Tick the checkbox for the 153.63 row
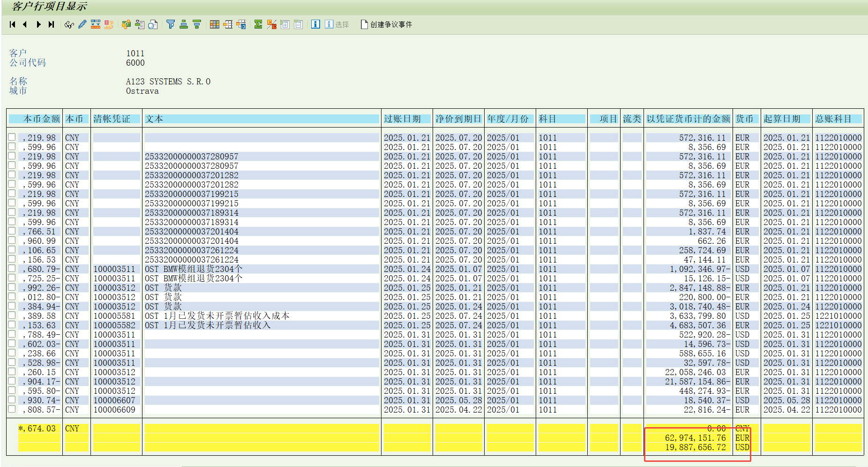Screen dimensions: 868x467 pos(12,324)
